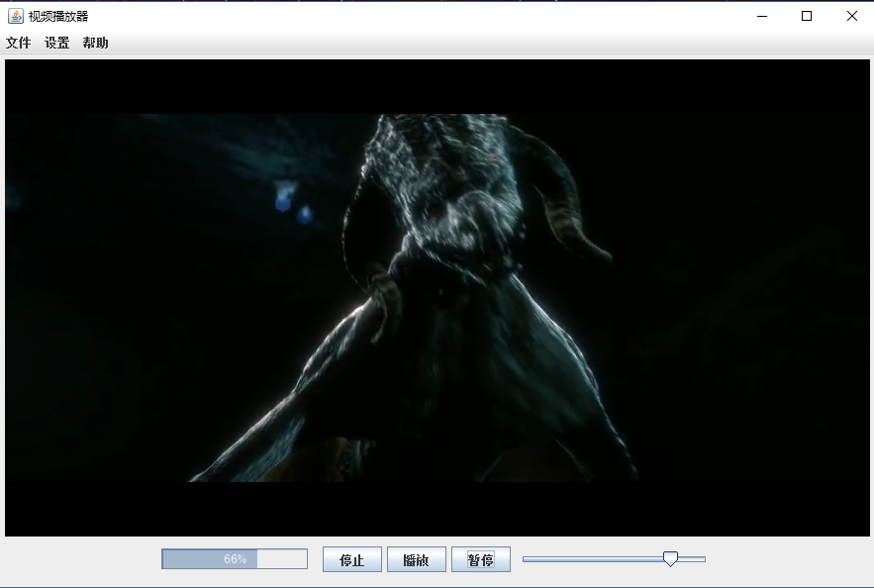This screenshot has width=874, height=588.
Task: Open the 设置 menu
Action: tap(57, 43)
